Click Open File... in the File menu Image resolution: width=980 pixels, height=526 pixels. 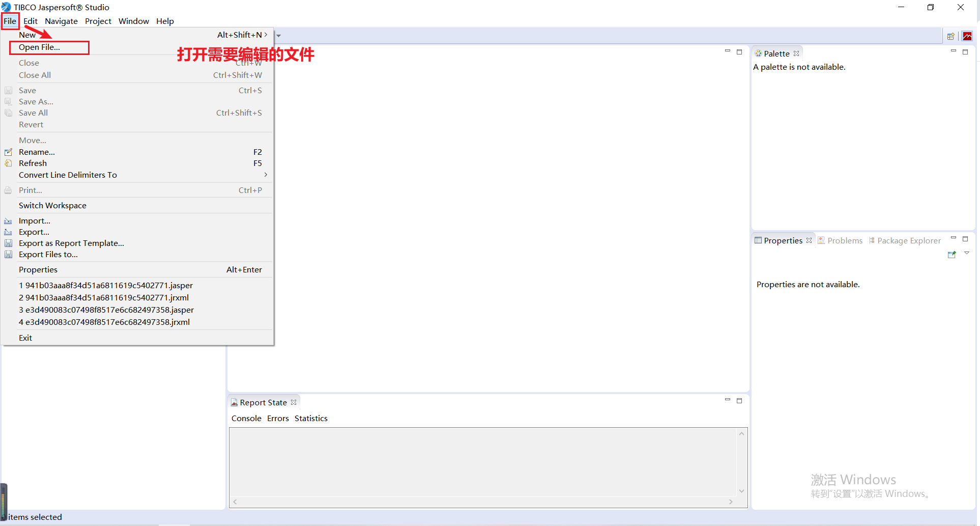point(137,47)
